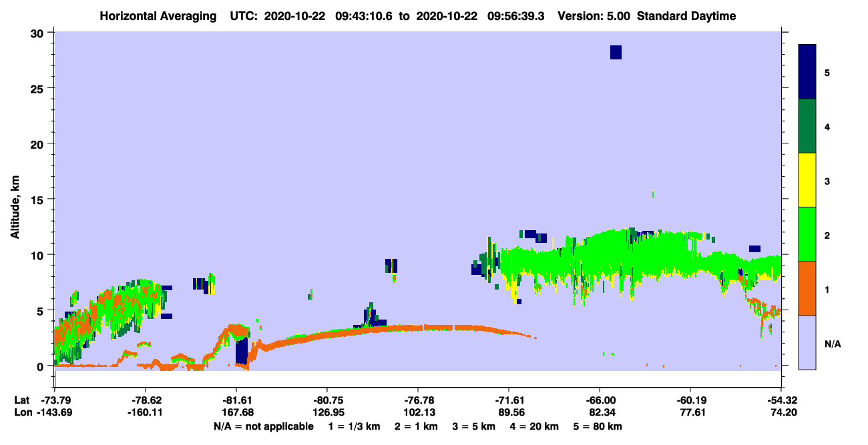Image resolution: width=868 pixels, height=445 pixels.
Task: Click the bright green colorbar segment labeled 2
Action: (x=807, y=234)
